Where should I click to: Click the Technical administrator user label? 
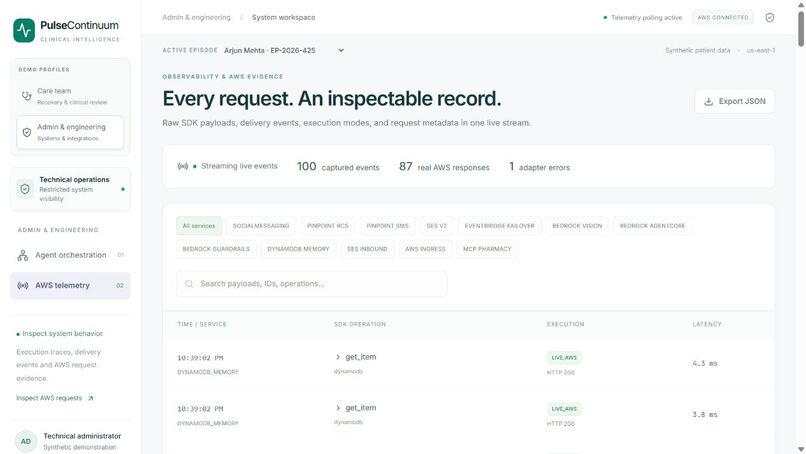(x=82, y=436)
